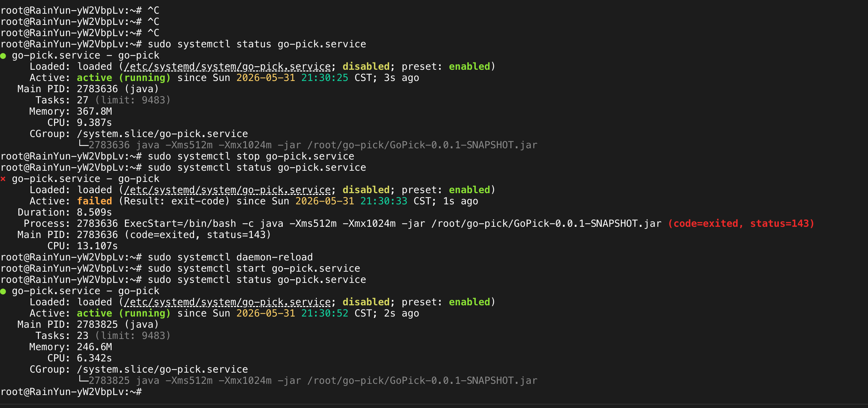Open the first underlined go-pick.service file path
Viewport: 868px width, 408px height.
pyautogui.click(x=227, y=67)
